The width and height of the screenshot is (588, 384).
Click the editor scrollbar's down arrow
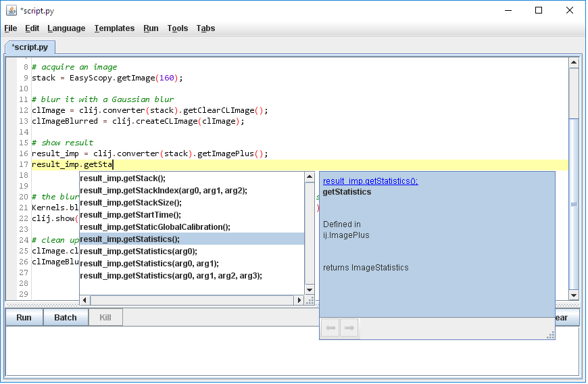coord(574,295)
